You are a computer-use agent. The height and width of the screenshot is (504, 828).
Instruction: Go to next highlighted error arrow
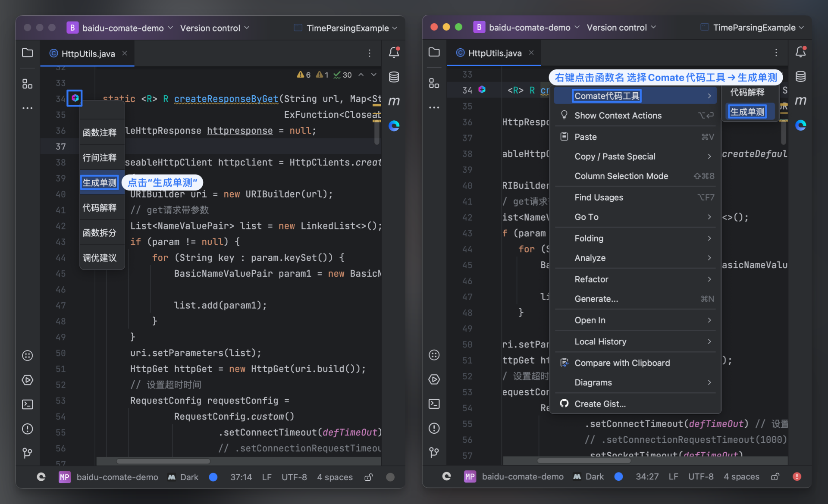[373, 75]
